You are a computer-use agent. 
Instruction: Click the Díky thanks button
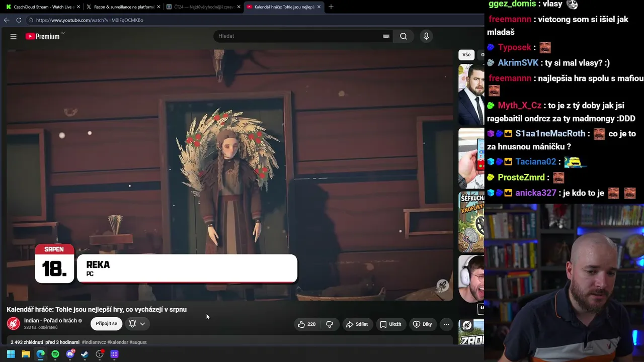(x=422, y=324)
